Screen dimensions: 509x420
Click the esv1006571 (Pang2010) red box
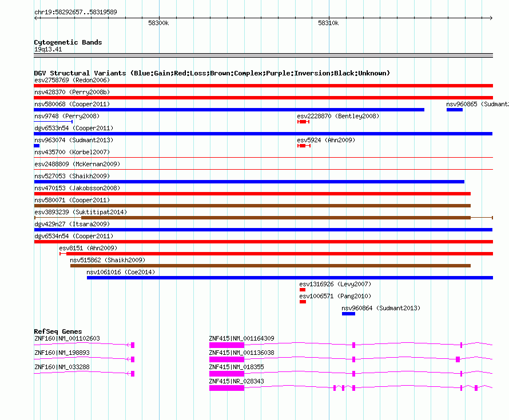[303, 302]
